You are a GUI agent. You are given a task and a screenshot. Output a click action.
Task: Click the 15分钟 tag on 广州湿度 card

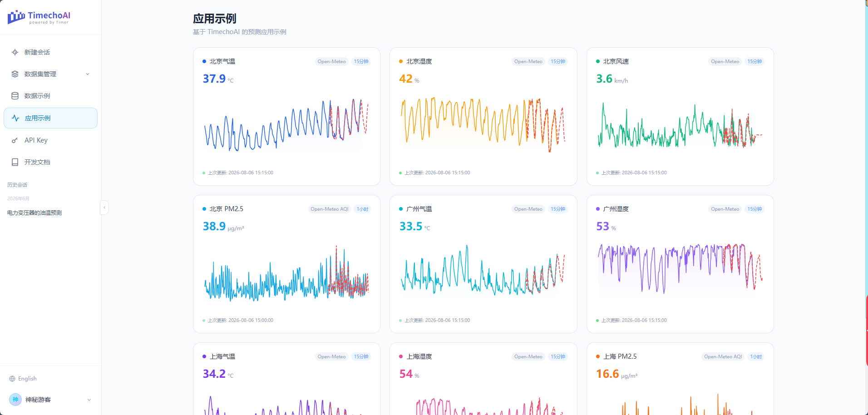(755, 209)
